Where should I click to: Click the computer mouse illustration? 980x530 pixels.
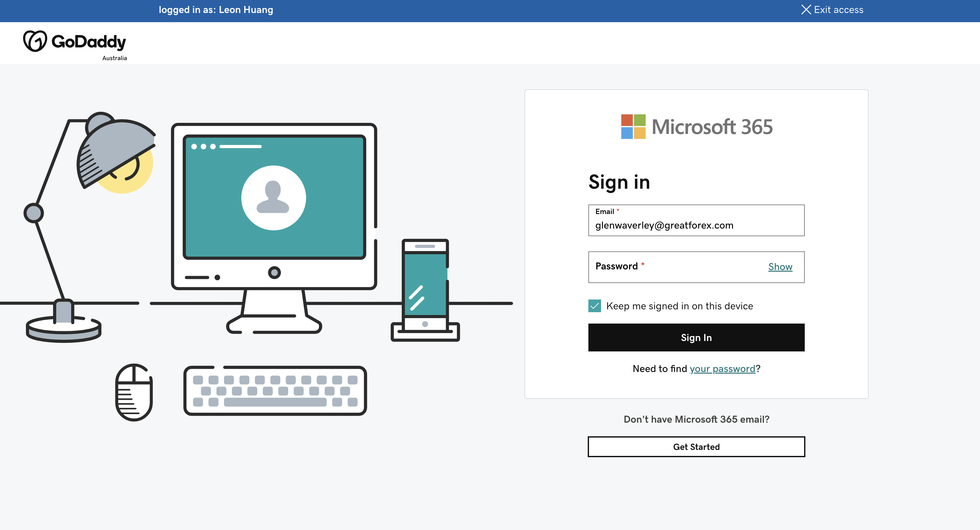133,392
